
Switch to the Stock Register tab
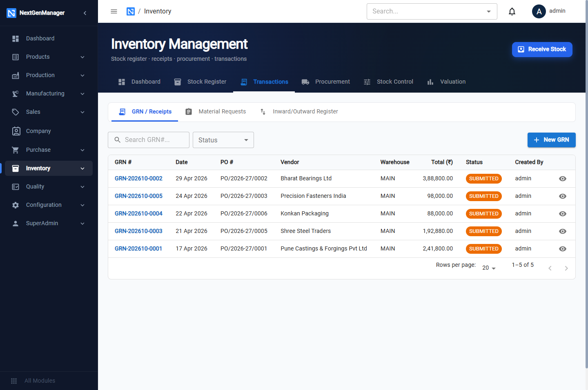(x=200, y=82)
